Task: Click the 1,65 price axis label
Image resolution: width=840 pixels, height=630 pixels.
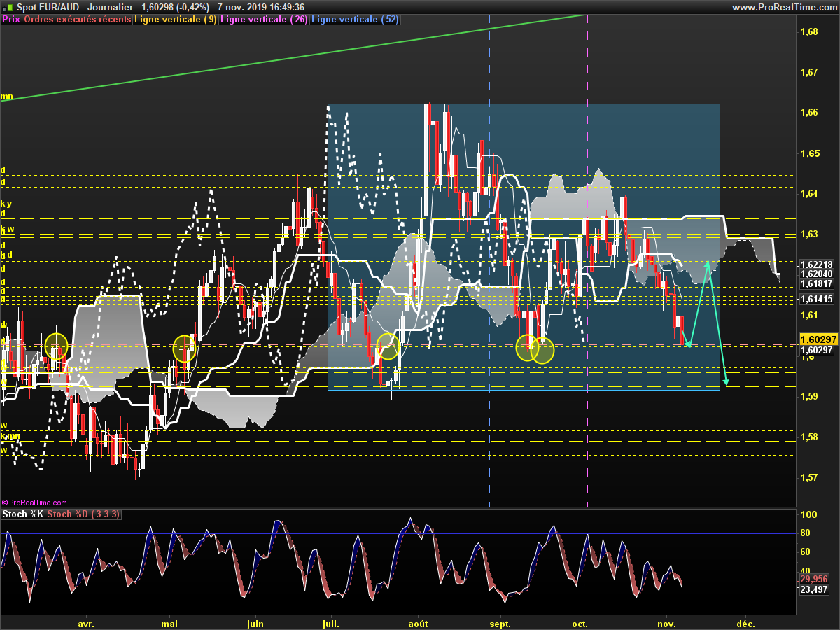Action: coord(808,153)
